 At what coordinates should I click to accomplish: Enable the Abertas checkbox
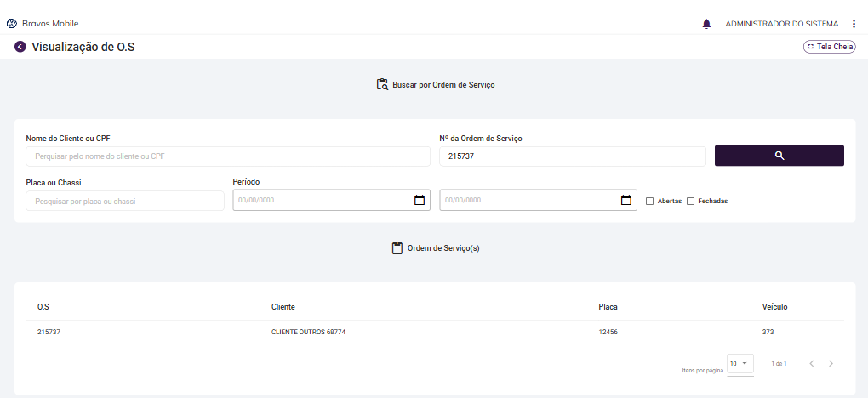[x=650, y=202]
